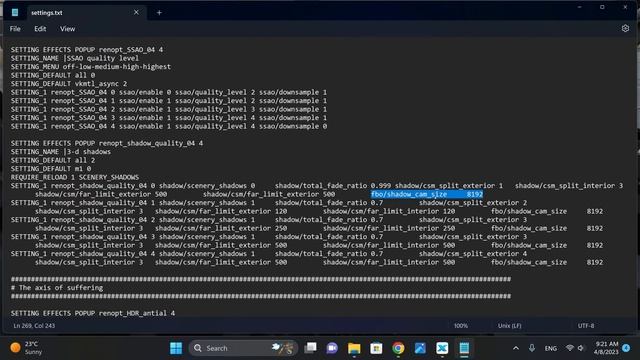640x360 pixels.
Task: Click the 'SETTING_NAME |3-d shadows' line
Action: point(60,152)
